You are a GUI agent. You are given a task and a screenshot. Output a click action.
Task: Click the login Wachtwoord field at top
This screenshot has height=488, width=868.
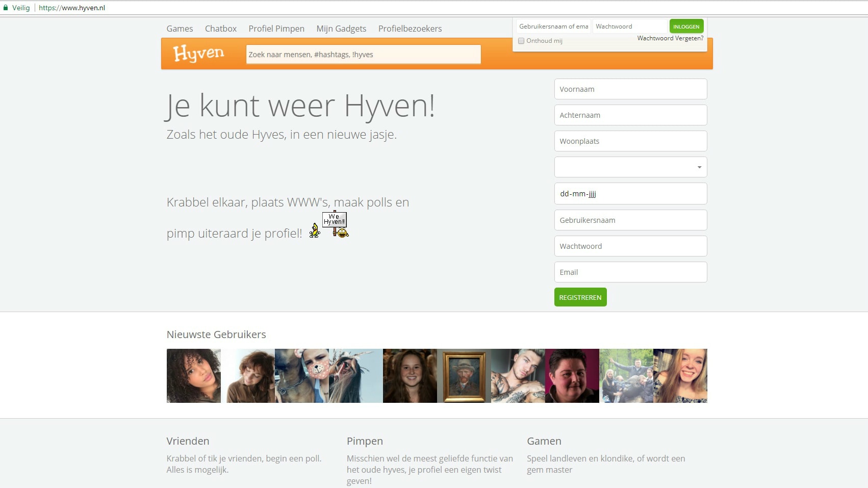(630, 26)
